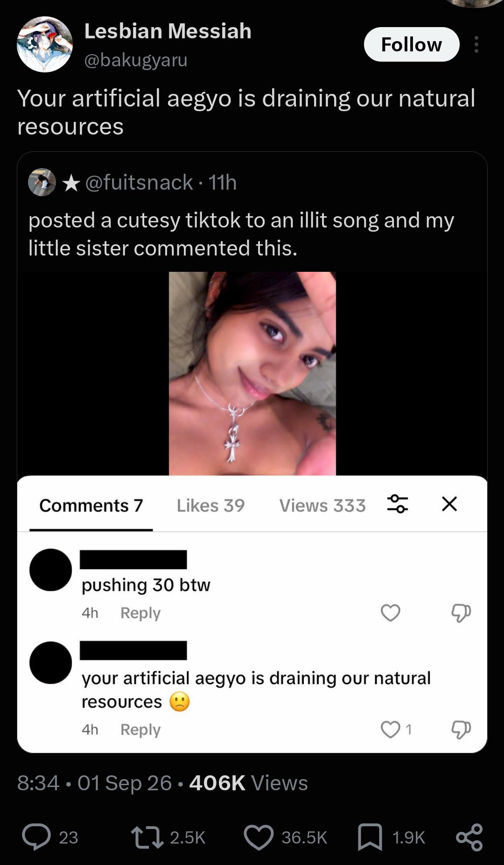Dislike the 'pushing 30 btw' comment

click(461, 612)
